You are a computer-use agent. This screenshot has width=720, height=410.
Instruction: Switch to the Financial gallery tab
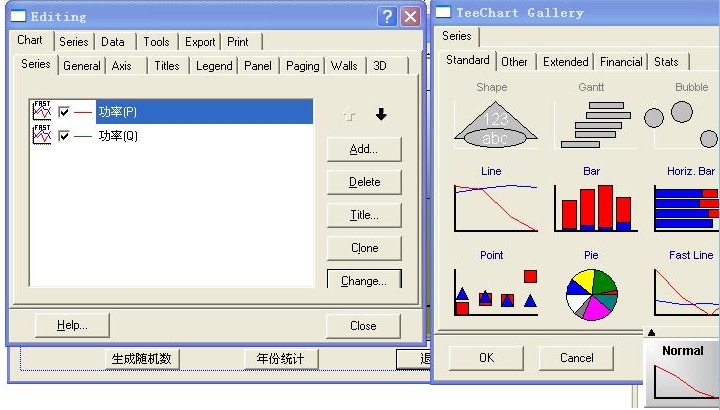pos(621,62)
